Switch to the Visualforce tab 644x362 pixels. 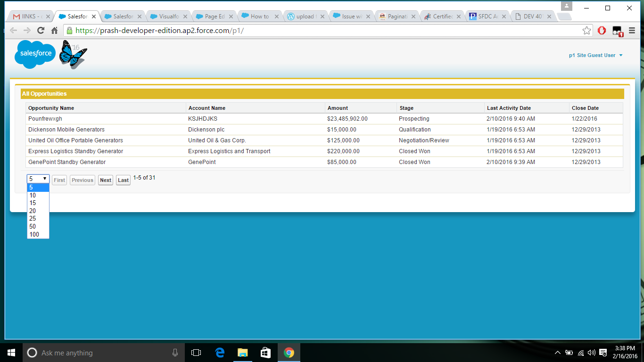tap(168, 16)
